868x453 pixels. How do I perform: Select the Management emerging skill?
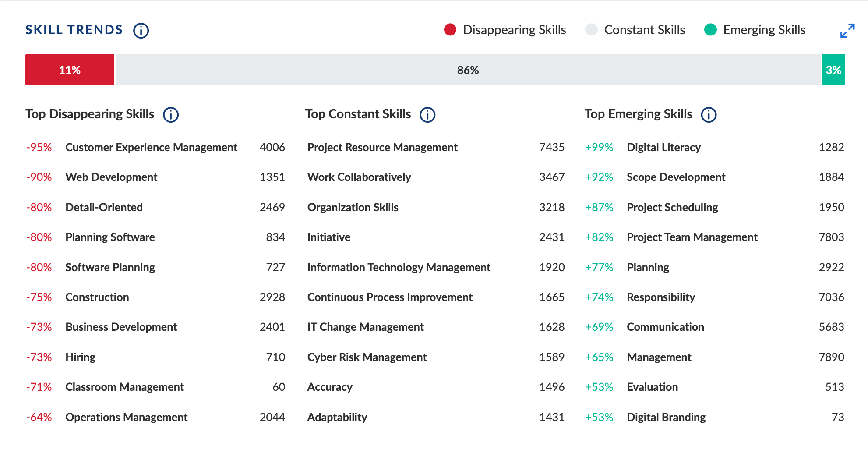659,357
